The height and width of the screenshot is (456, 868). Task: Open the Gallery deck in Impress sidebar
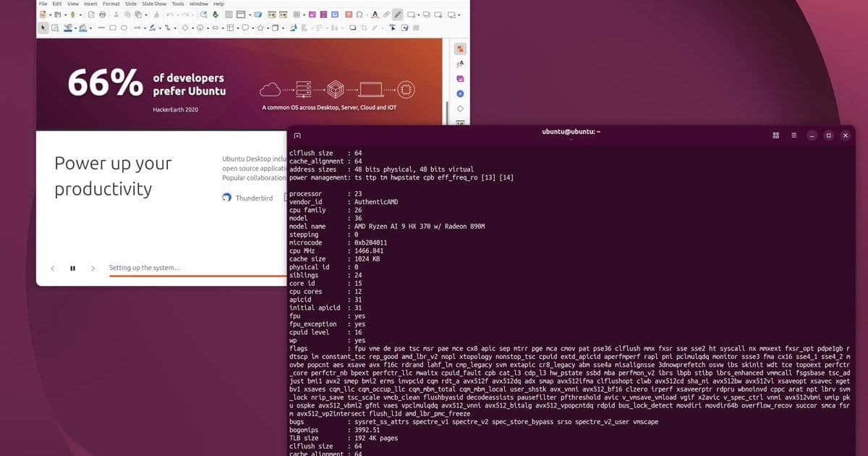tap(460, 79)
